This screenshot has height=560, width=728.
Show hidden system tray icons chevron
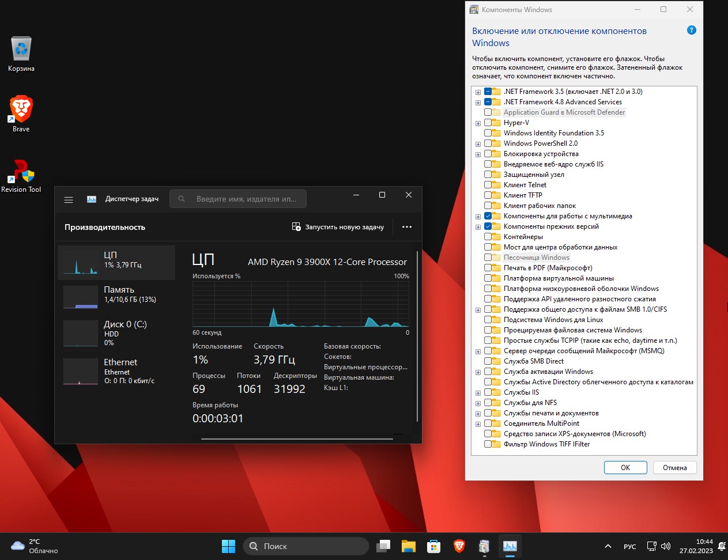pyautogui.click(x=608, y=546)
